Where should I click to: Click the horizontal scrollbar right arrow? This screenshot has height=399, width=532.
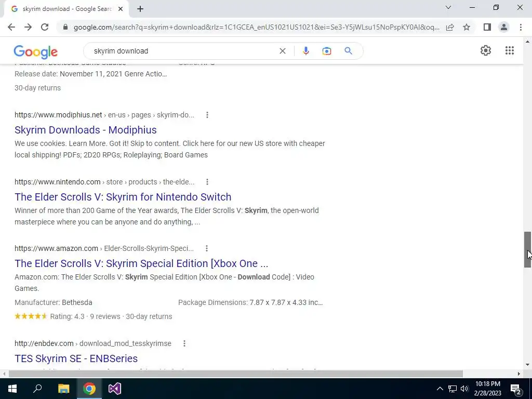(519, 374)
